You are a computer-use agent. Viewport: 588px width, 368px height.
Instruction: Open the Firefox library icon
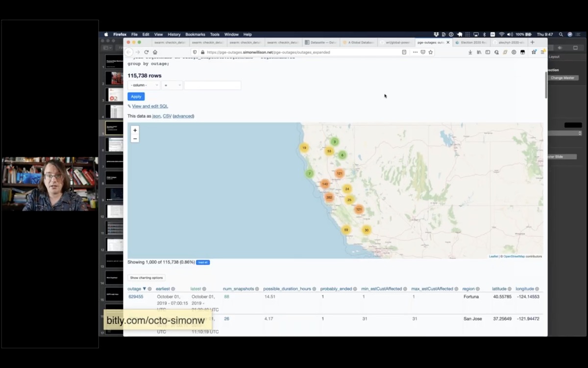coord(479,52)
